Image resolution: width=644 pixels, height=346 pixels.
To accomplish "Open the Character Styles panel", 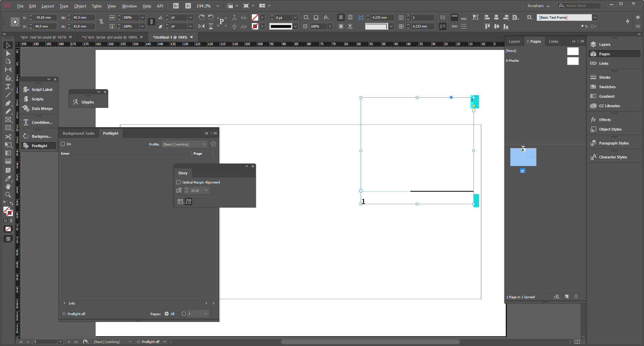I will (x=613, y=157).
